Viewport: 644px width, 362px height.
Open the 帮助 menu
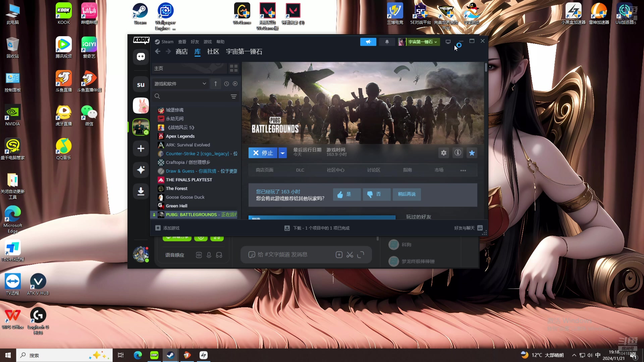[x=220, y=42]
